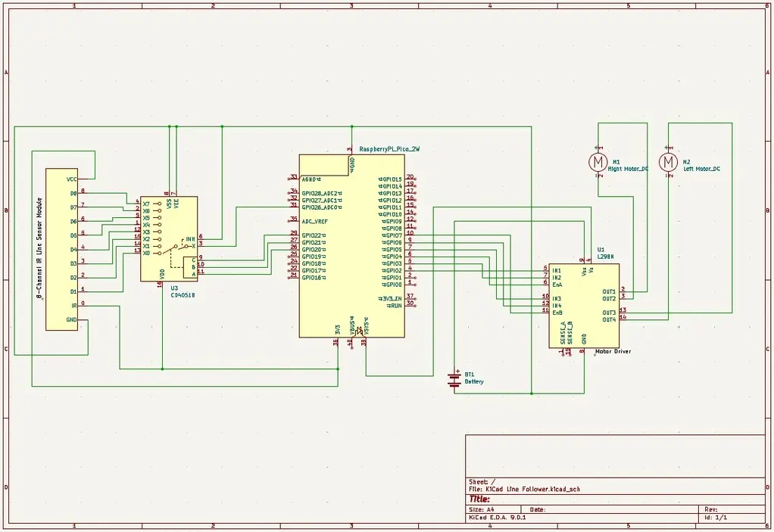Click the 'Motor Driver' text under L298N
Screen dimensions: 774x532
click(x=613, y=352)
